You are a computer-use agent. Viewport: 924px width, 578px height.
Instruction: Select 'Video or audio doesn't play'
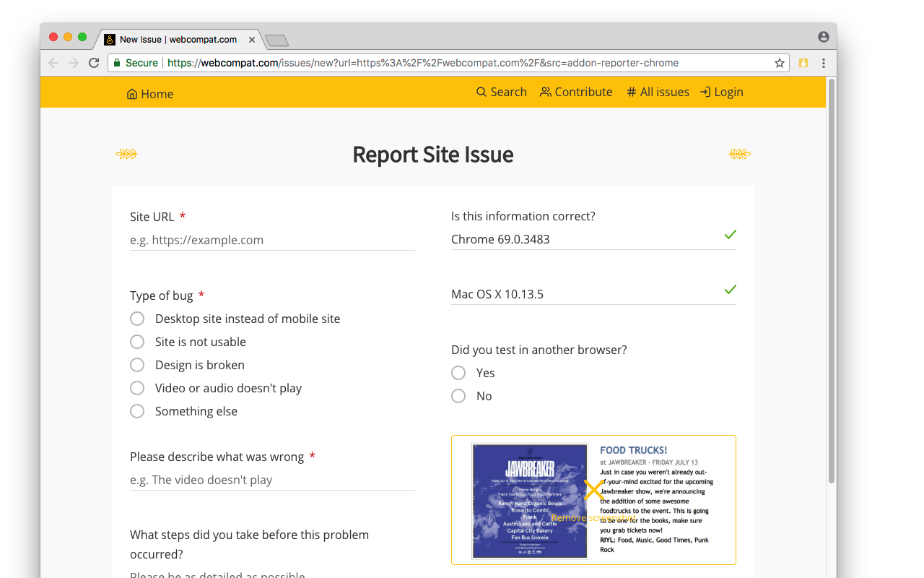137,388
